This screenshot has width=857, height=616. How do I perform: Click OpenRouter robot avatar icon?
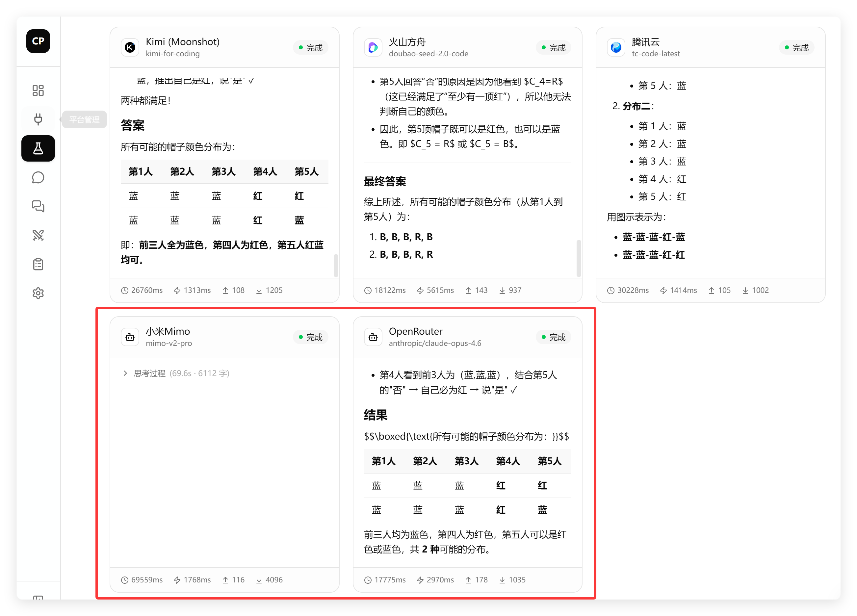(373, 337)
